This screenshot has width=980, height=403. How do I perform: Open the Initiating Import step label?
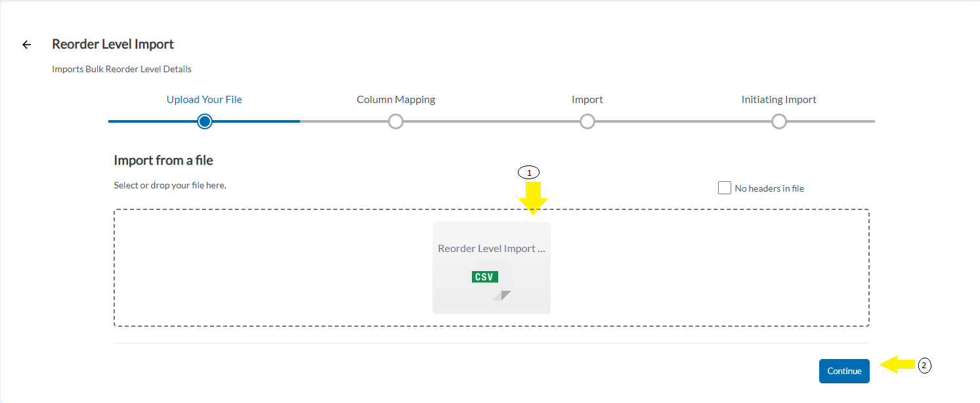[x=779, y=100]
